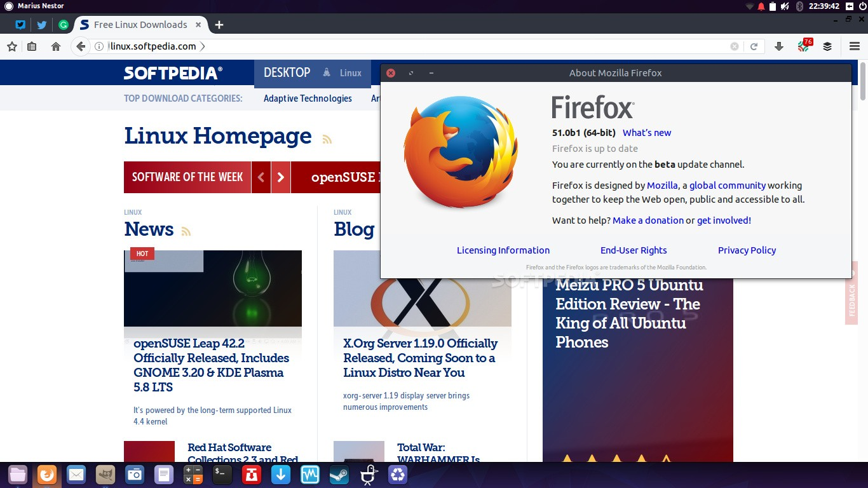Open the Firefox hamburger menu
The height and width of the screenshot is (488, 868).
point(855,46)
